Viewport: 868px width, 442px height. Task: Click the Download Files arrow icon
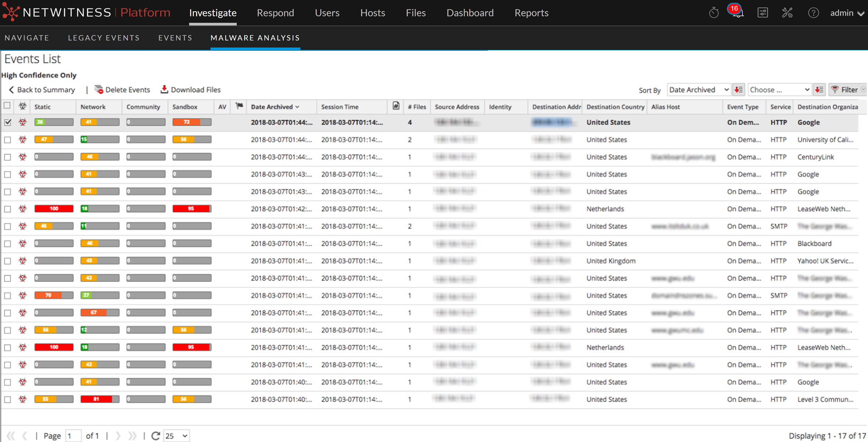(x=164, y=89)
